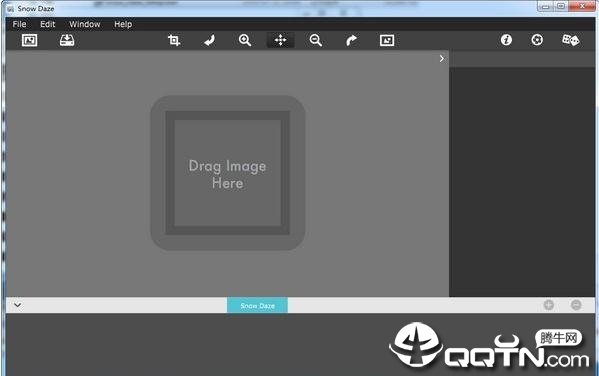Open the Edit menu
Screen dimensions: 599x376
pos(48,24)
